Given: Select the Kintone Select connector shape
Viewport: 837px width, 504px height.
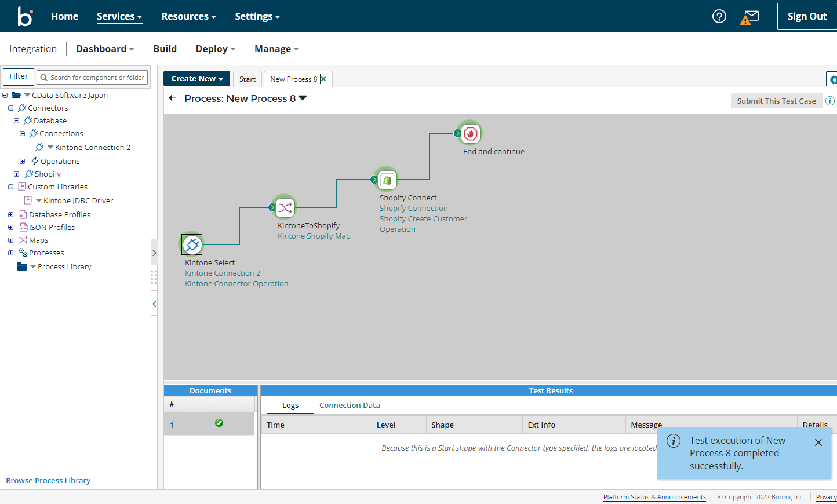Looking at the screenshot, I should pyautogui.click(x=192, y=244).
